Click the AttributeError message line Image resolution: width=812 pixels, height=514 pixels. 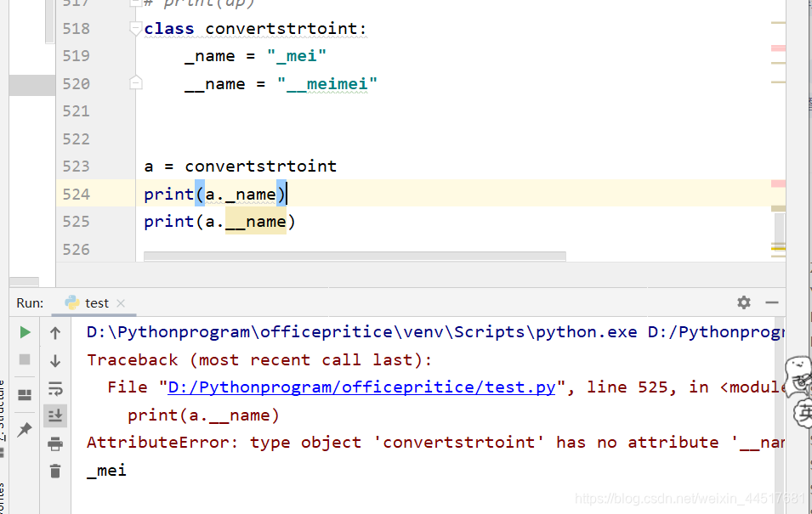click(x=435, y=443)
